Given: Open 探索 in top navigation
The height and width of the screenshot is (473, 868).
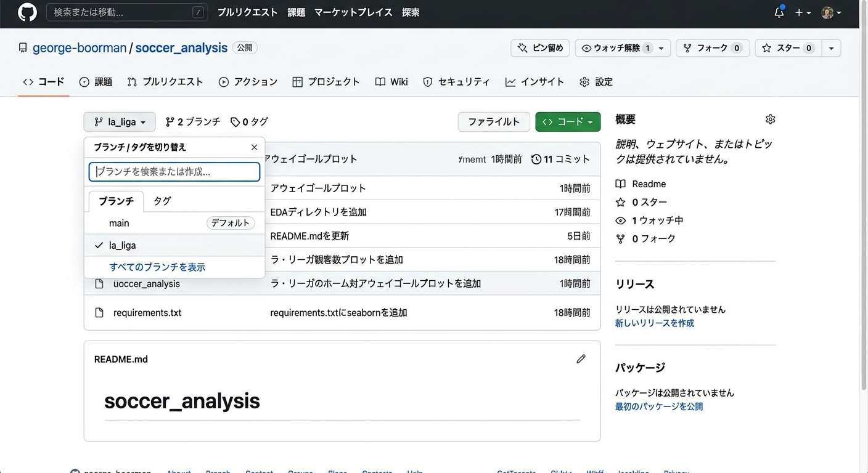Looking at the screenshot, I should tap(411, 12).
